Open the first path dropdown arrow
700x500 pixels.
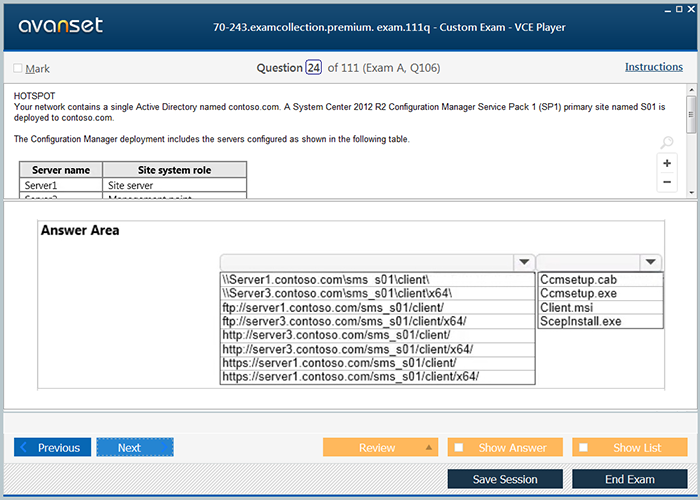[525, 262]
